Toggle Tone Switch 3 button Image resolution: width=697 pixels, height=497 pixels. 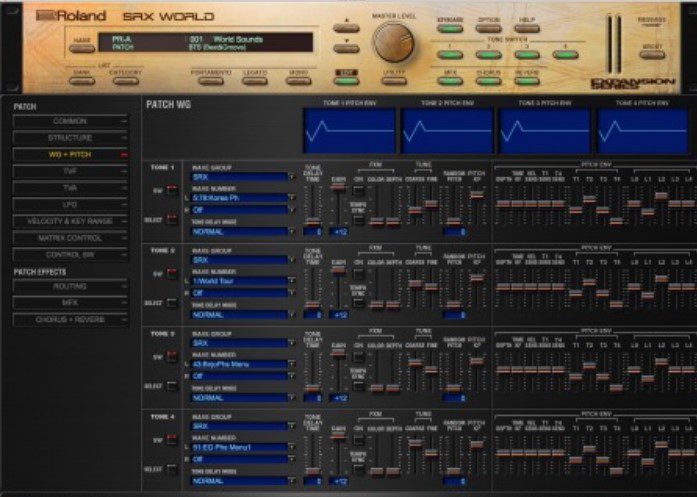click(527, 55)
